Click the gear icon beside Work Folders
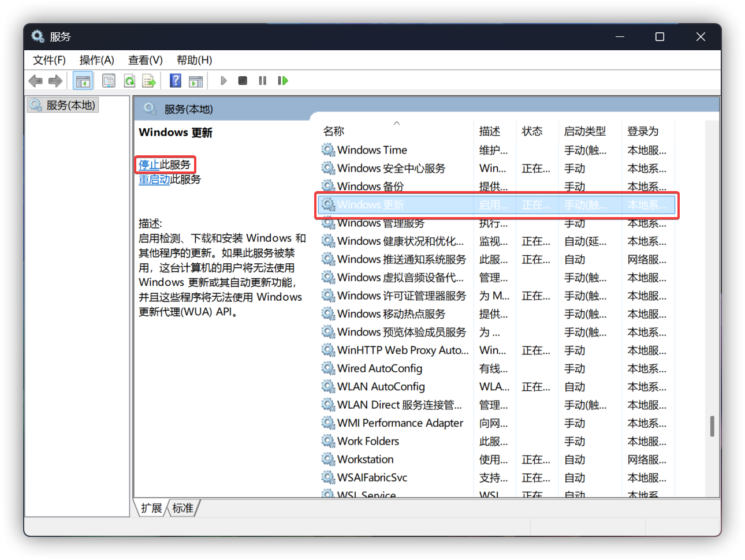This screenshot has width=745, height=560. [x=329, y=441]
